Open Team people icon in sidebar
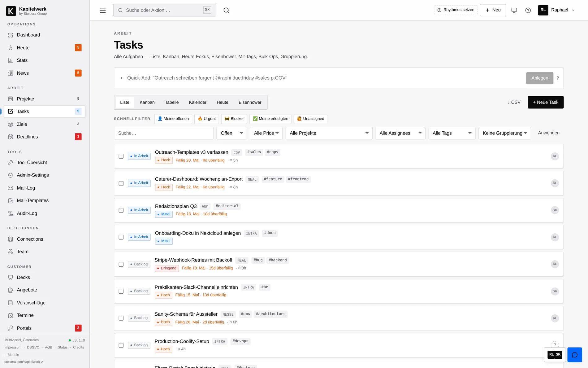588x368 pixels. pyautogui.click(x=11, y=252)
